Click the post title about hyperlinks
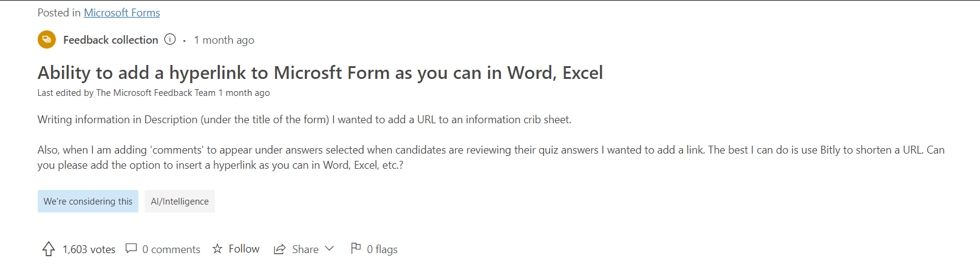Screen dimensions: 980x278 (x=320, y=73)
